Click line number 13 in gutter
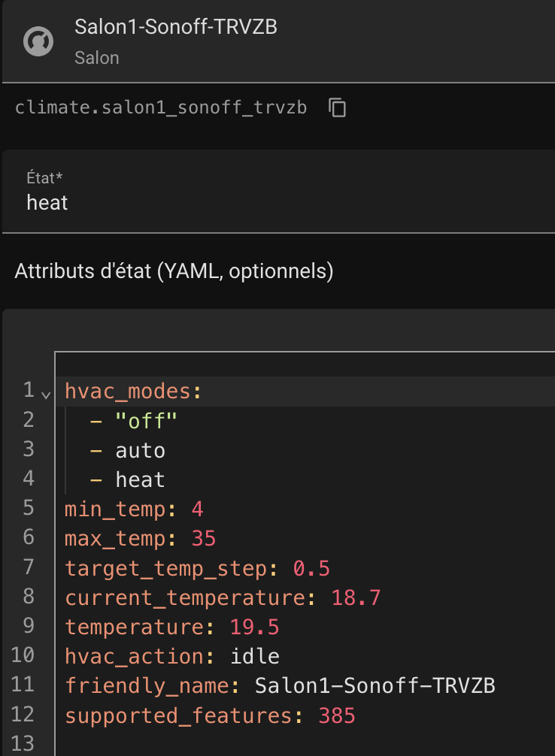 (24, 744)
